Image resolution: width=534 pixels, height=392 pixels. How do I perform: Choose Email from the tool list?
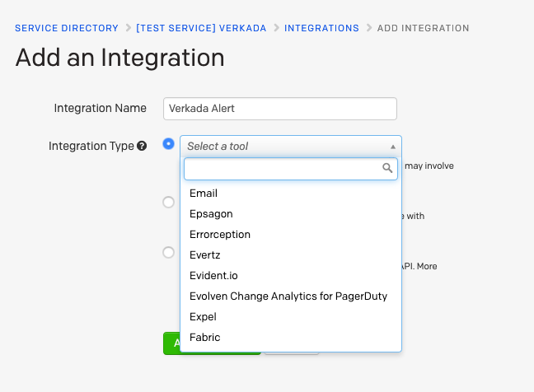coord(204,194)
